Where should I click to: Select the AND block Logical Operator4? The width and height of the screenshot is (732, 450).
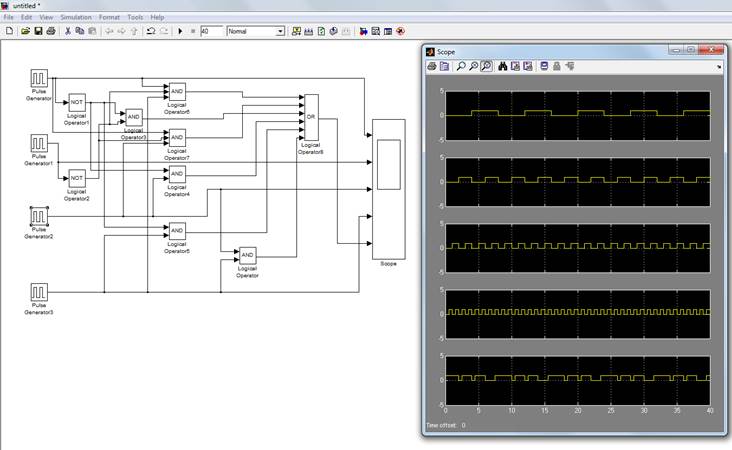pos(177,174)
